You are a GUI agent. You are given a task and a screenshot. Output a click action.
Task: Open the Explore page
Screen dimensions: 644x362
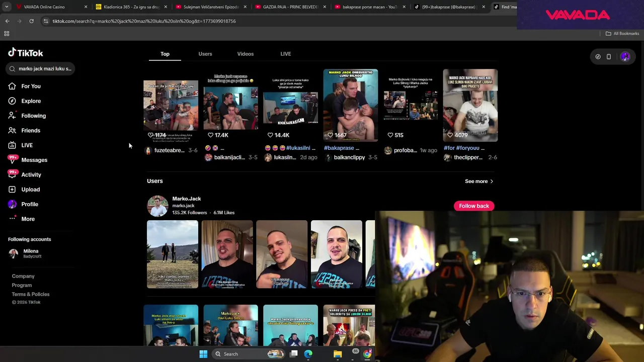pos(31,101)
